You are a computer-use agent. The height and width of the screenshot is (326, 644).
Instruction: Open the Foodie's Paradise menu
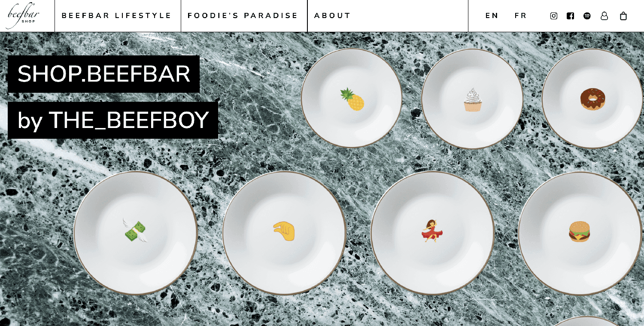click(243, 16)
